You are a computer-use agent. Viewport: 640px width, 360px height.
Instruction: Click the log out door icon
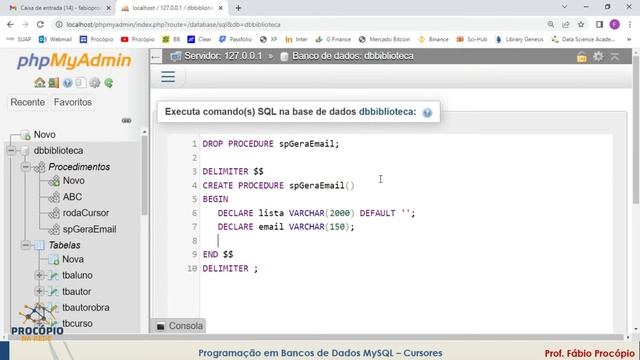53,83
